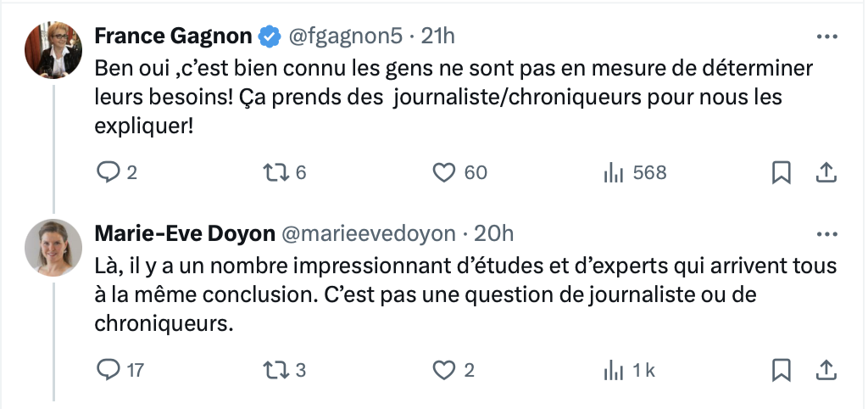Open more options on Marie-Eve Doyon's tweet

tap(827, 234)
